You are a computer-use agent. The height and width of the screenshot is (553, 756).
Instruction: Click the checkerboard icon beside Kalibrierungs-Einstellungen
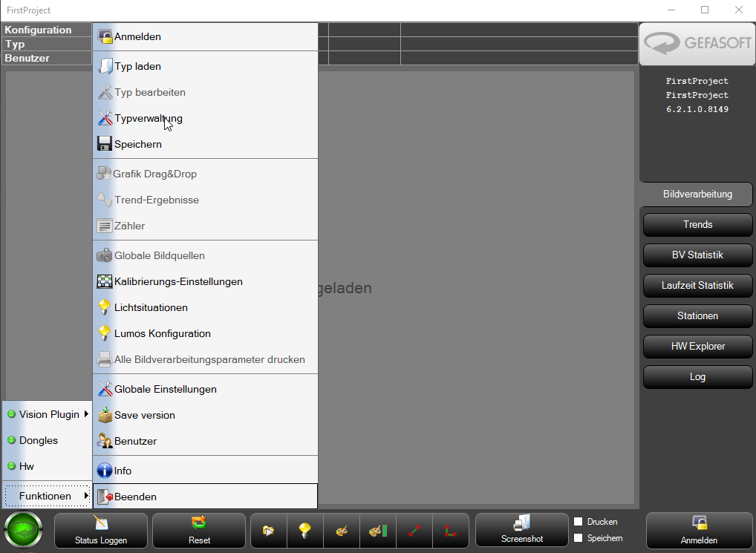click(105, 281)
